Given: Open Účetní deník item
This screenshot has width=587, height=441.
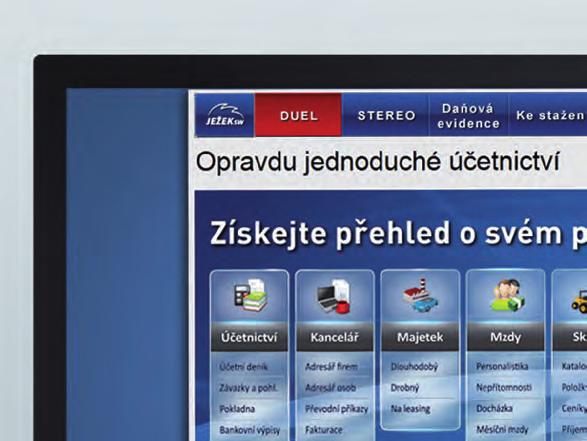Looking at the screenshot, I should click(x=243, y=367).
